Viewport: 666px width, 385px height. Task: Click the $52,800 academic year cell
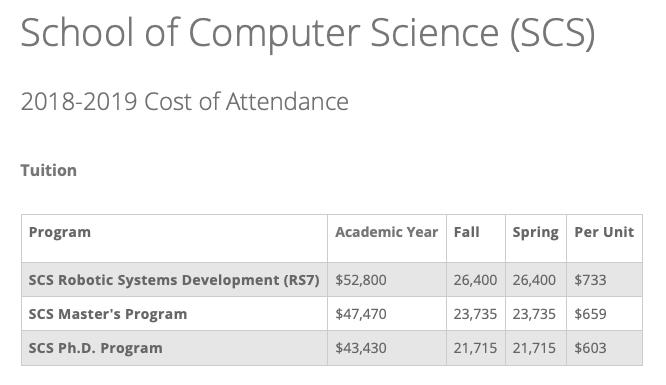pyautogui.click(x=361, y=280)
